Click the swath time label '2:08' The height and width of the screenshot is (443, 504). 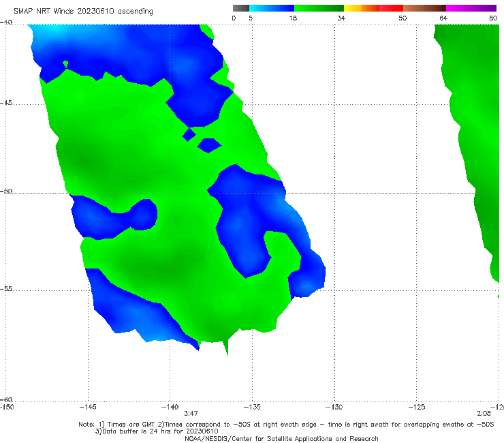pyautogui.click(x=484, y=413)
